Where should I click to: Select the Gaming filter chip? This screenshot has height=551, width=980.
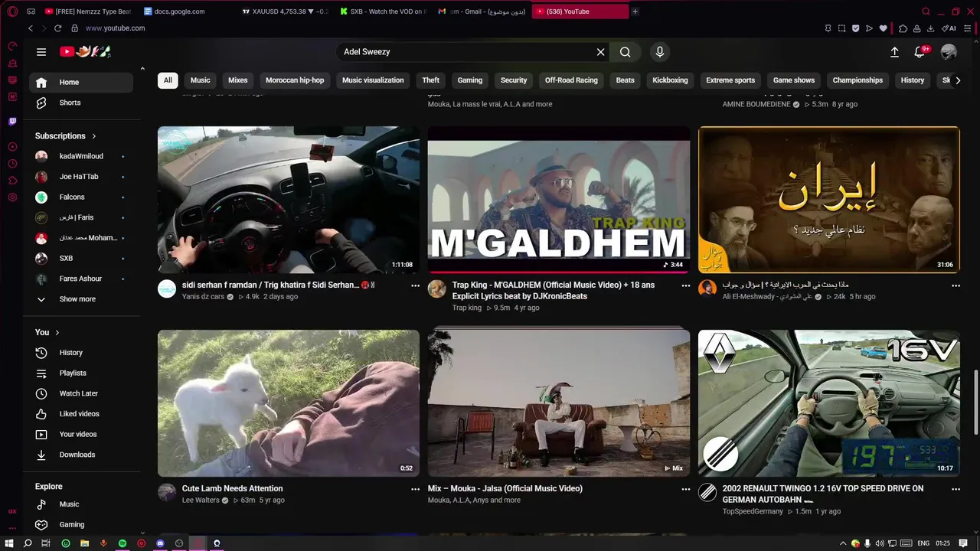(470, 80)
